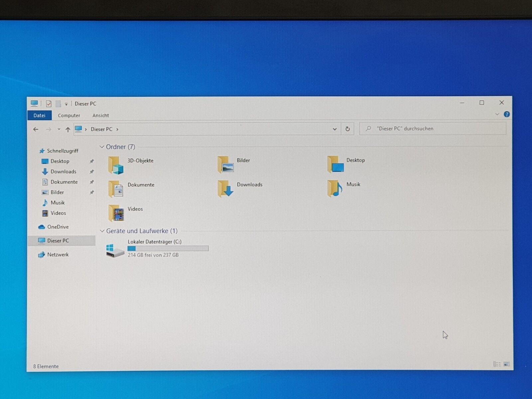Image resolution: width=532 pixels, height=399 pixels.
Task: Open the Videos folder icon
Action: [x=116, y=213]
